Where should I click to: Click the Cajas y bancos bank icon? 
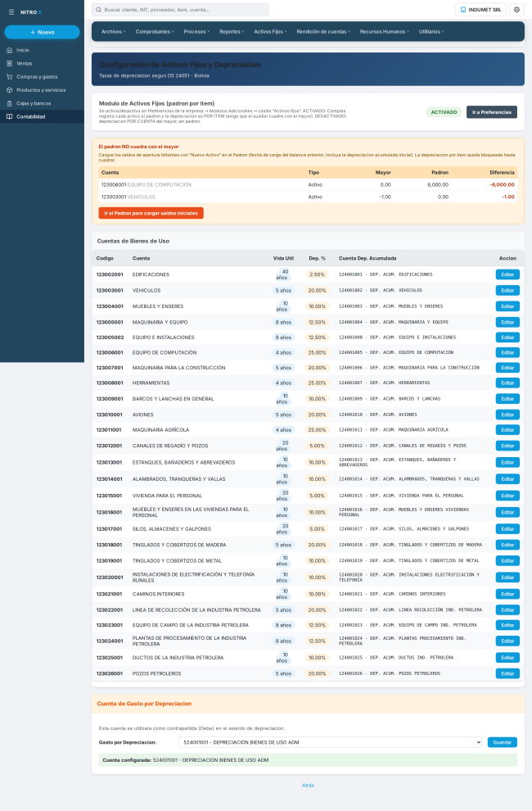click(x=9, y=103)
